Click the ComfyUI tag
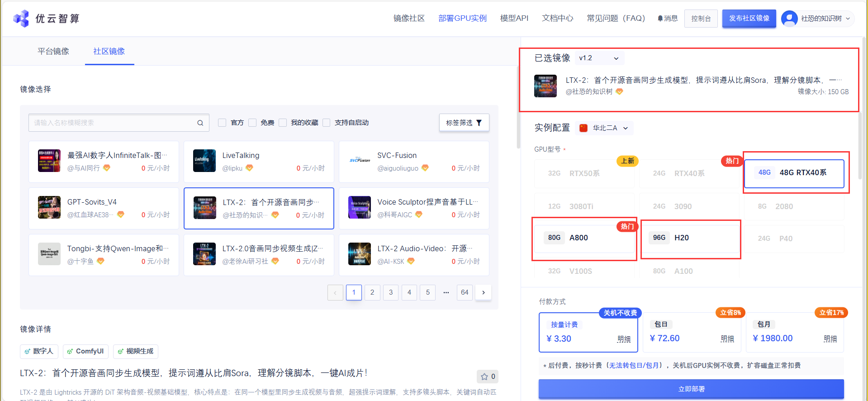 click(x=85, y=351)
